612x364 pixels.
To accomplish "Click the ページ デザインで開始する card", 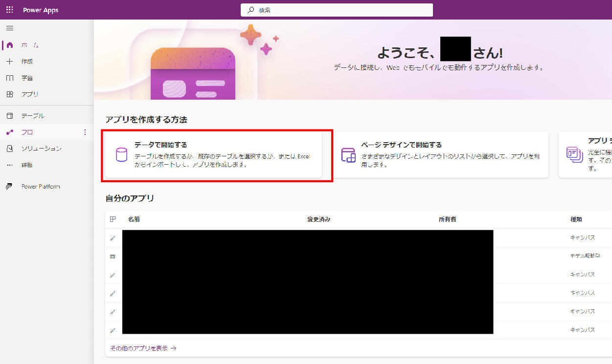I will pos(440,155).
